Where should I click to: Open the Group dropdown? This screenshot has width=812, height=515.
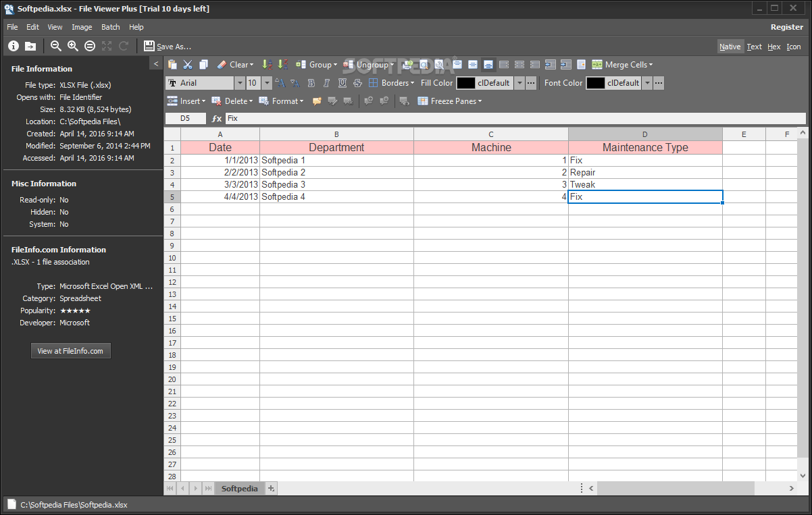[x=316, y=65]
